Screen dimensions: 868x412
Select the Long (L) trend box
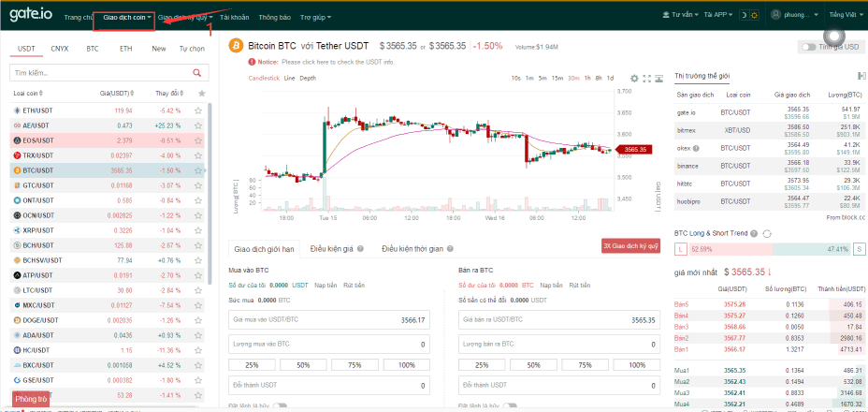click(680, 249)
